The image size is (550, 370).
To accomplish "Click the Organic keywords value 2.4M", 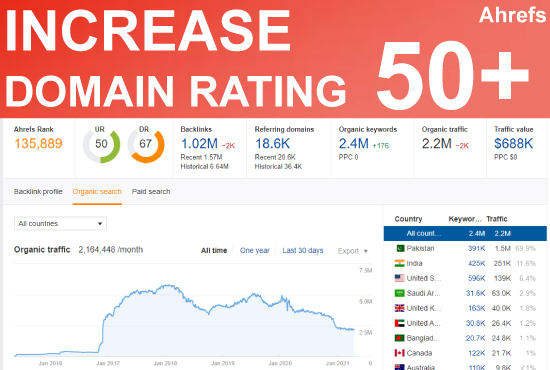I will tap(354, 144).
